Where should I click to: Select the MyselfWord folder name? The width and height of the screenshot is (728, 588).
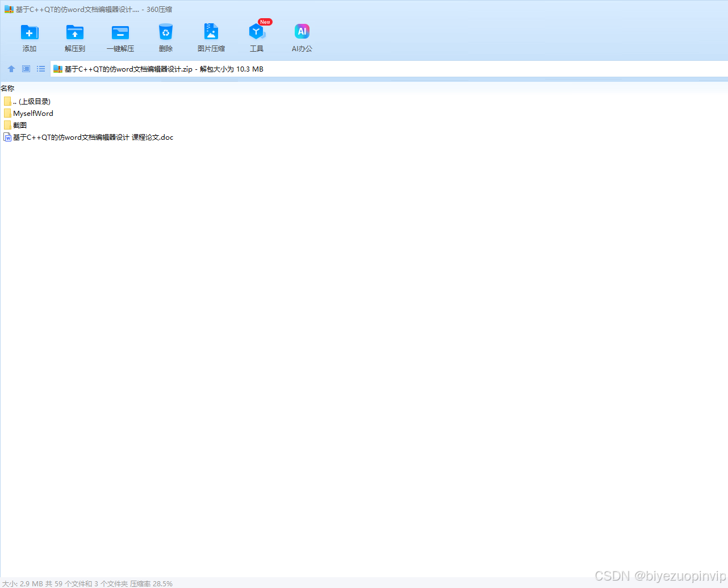pyautogui.click(x=33, y=113)
